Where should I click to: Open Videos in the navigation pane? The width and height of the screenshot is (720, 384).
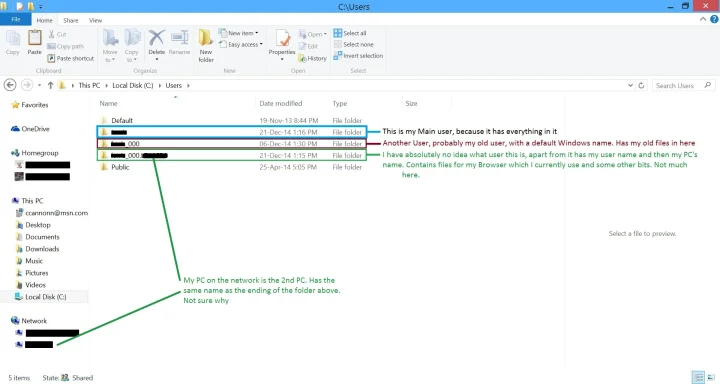click(x=31, y=285)
